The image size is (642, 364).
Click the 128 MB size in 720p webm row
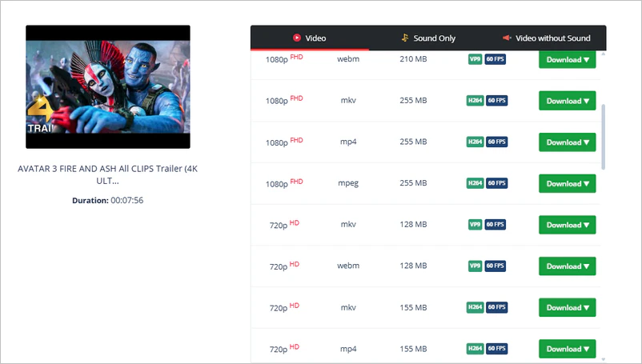(x=413, y=266)
